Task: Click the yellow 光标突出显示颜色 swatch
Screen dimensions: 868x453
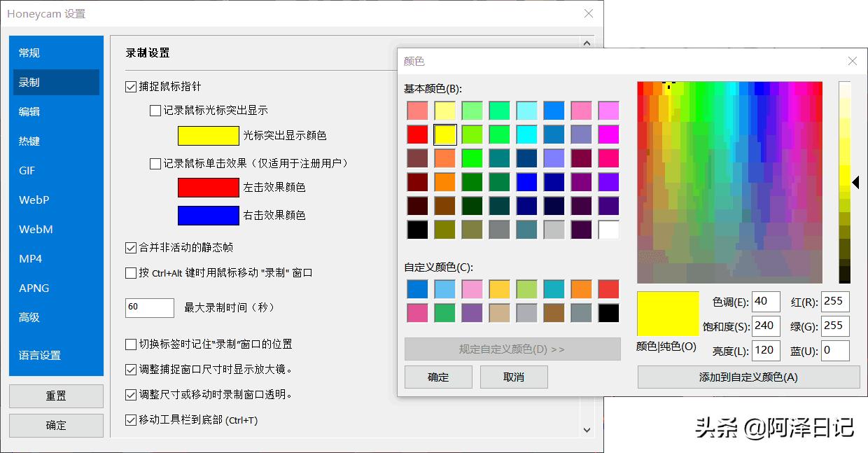Action: pyautogui.click(x=208, y=135)
